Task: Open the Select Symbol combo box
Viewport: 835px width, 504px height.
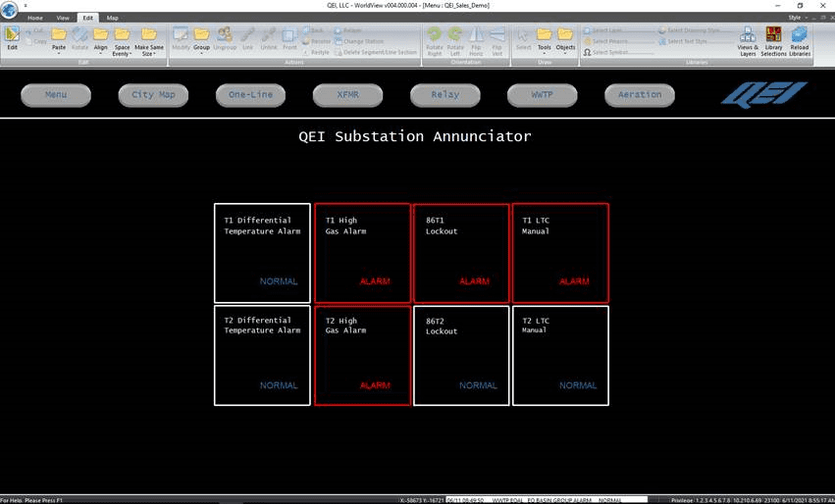Action: [619, 52]
